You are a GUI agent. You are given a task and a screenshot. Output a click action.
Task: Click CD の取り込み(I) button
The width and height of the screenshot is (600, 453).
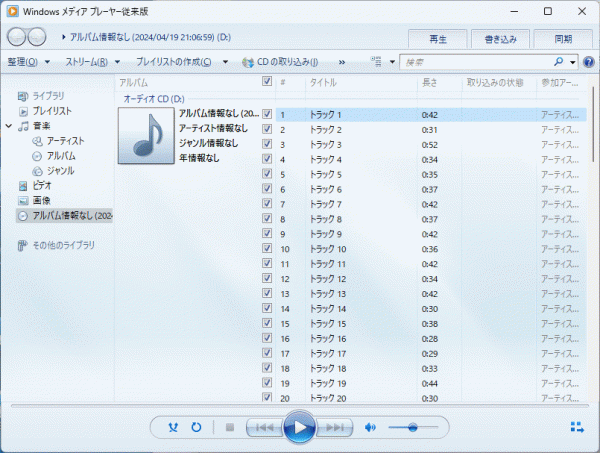(280, 62)
